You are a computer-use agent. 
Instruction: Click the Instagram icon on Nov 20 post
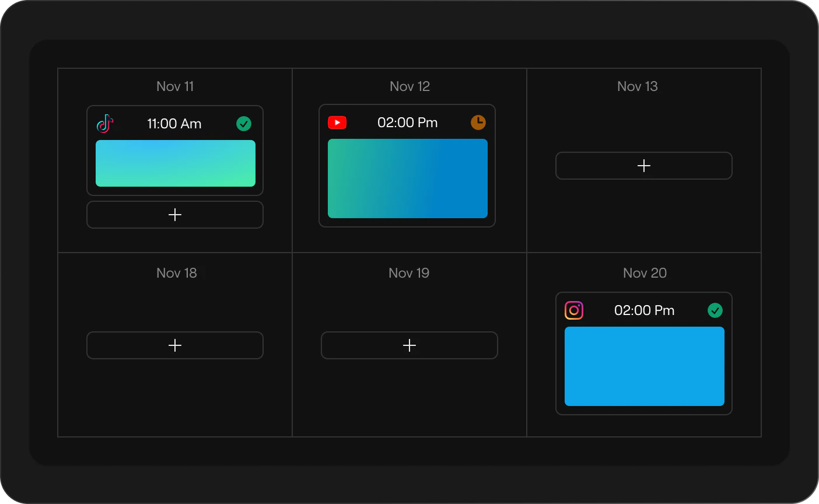(x=574, y=310)
